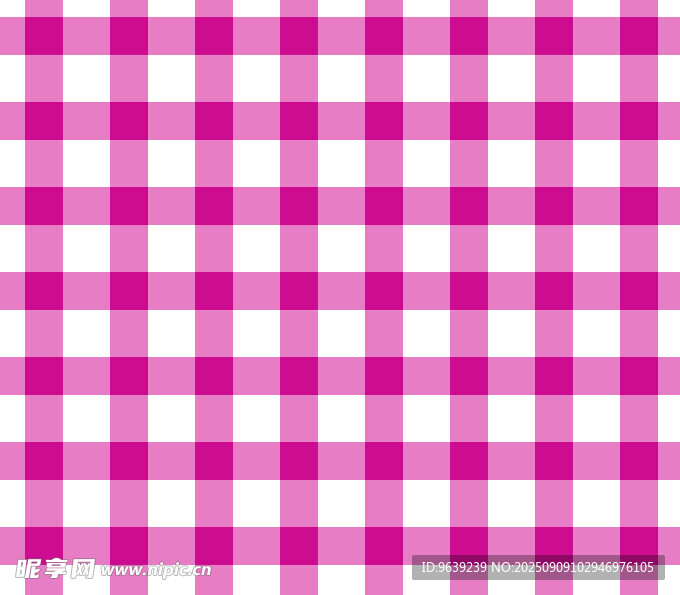
Task: Select the dark magenta square in first row, first stripe
Action: tap(44, 36)
